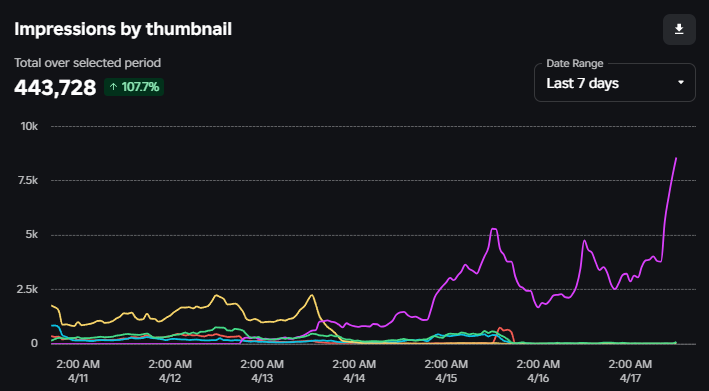This screenshot has width=709, height=391.
Task: Click the 4/17 date label
Action: (630, 377)
